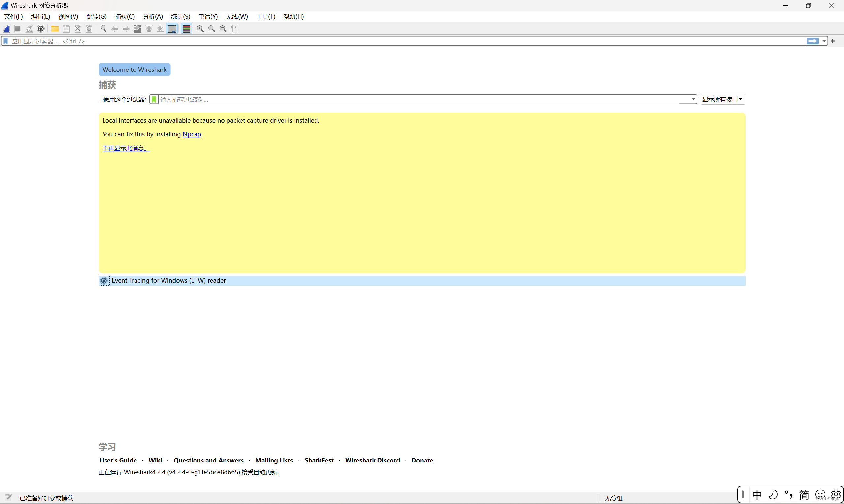
Task: Click into the display filter input field
Action: click(407, 41)
